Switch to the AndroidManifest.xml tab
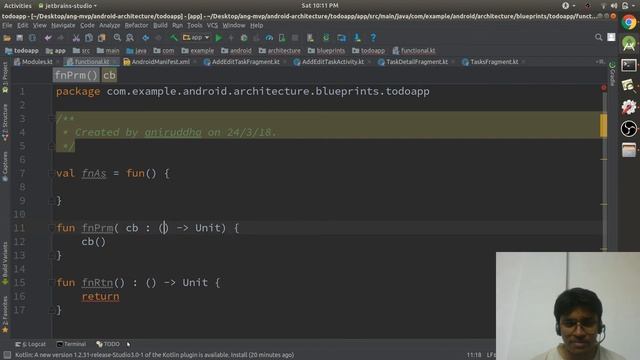The height and width of the screenshot is (360, 640). click(x=157, y=62)
